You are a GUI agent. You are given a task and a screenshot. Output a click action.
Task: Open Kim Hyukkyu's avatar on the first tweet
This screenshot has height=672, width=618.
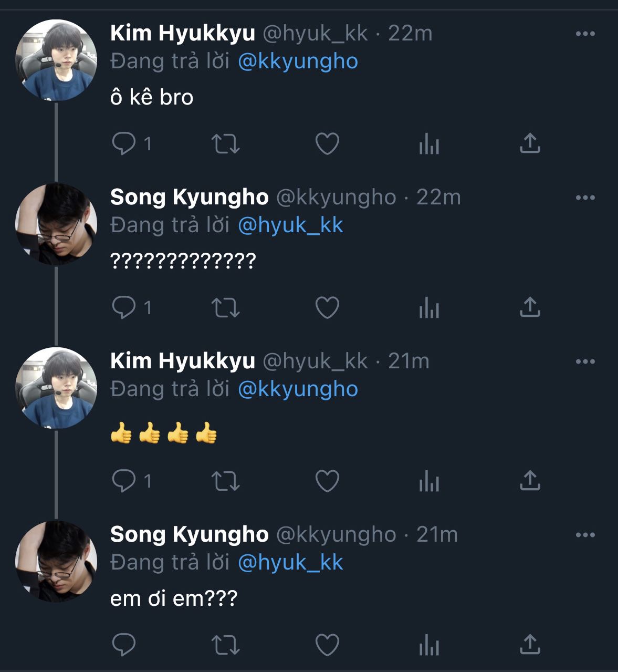pyautogui.click(x=56, y=60)
